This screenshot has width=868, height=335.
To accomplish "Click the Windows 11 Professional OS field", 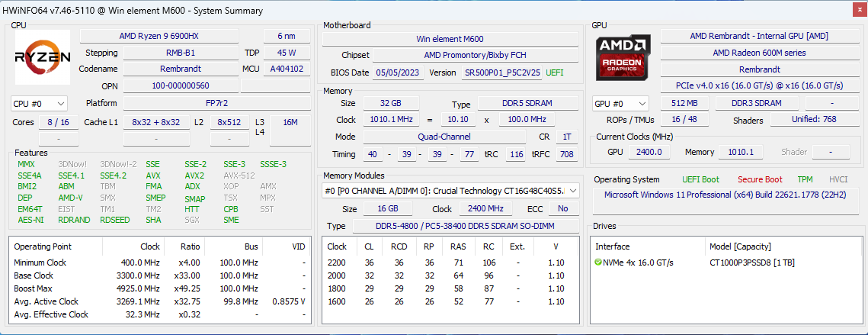I will pyautogui.click(x=725, y=195).
